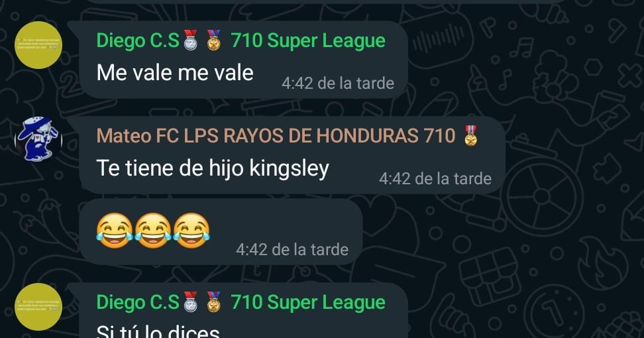Tap the first laughing-crying emoji
The image size is (644, 338).
pos(115,231)
